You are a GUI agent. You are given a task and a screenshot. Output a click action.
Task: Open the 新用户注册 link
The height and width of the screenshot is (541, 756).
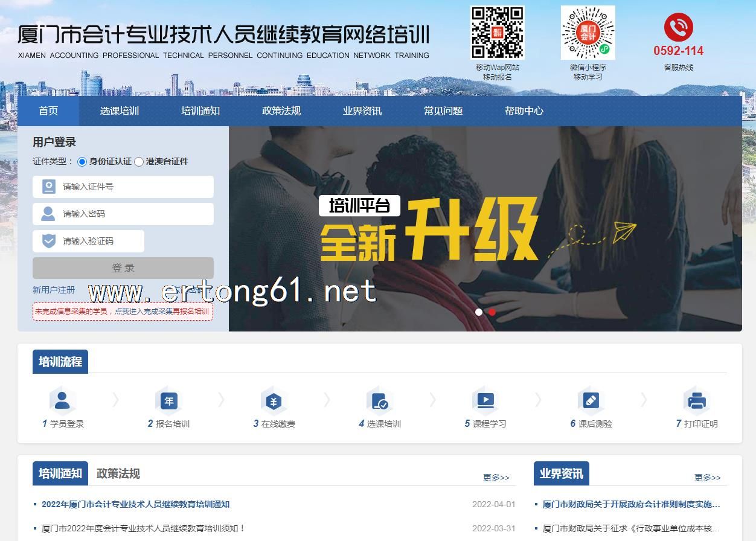(54, 290)
